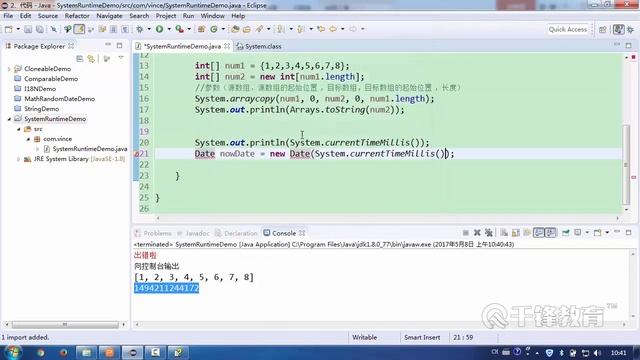640x360 pixels.
Task: Click the New file toolbar icon
Action: pyautogui.click(x=9, y=29)
